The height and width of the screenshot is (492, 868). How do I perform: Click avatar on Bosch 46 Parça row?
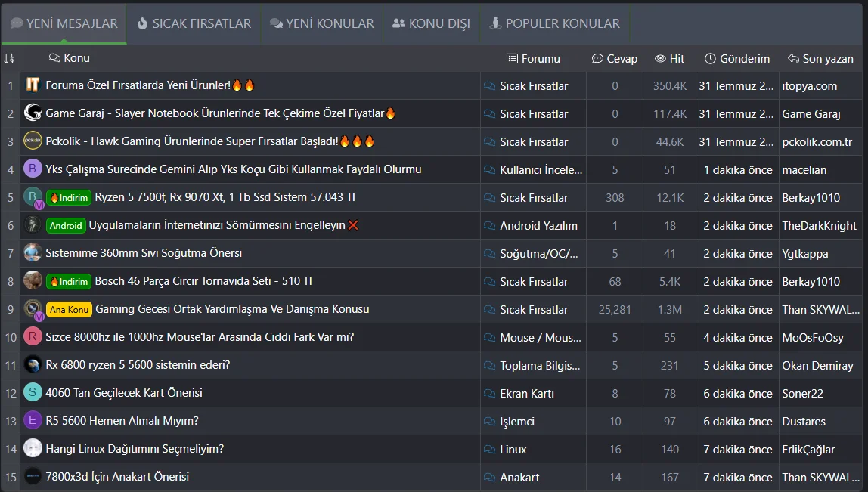coord(33,280)
